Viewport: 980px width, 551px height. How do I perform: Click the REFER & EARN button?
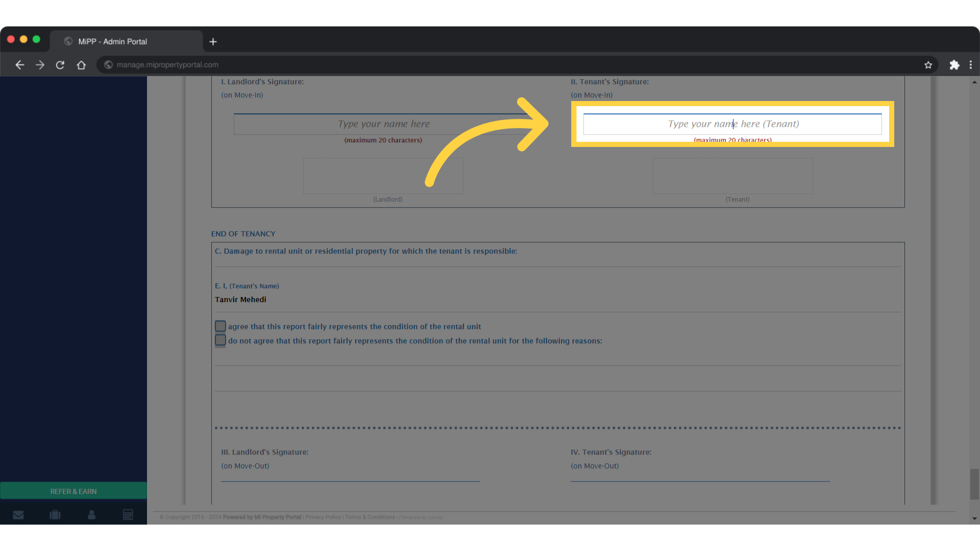(x=73, y=491)
